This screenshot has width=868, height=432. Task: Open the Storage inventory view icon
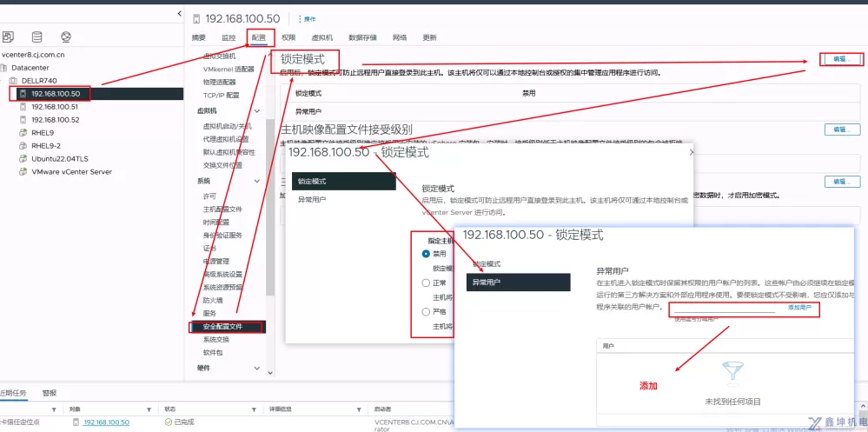tap(36, 37)
